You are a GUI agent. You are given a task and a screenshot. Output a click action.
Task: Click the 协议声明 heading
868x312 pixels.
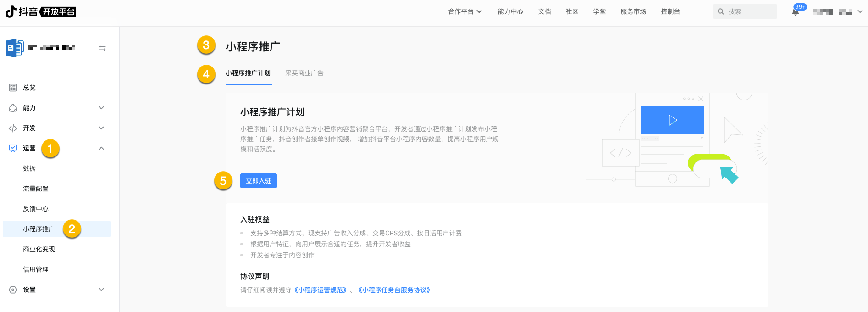click(255, 276)
